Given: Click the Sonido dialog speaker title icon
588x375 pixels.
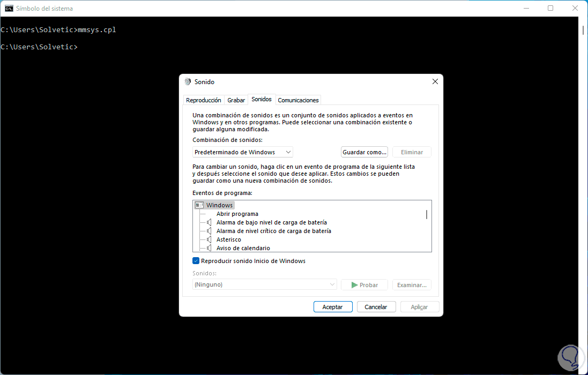Looking at the screenshot, I should (x=188, y=81).
